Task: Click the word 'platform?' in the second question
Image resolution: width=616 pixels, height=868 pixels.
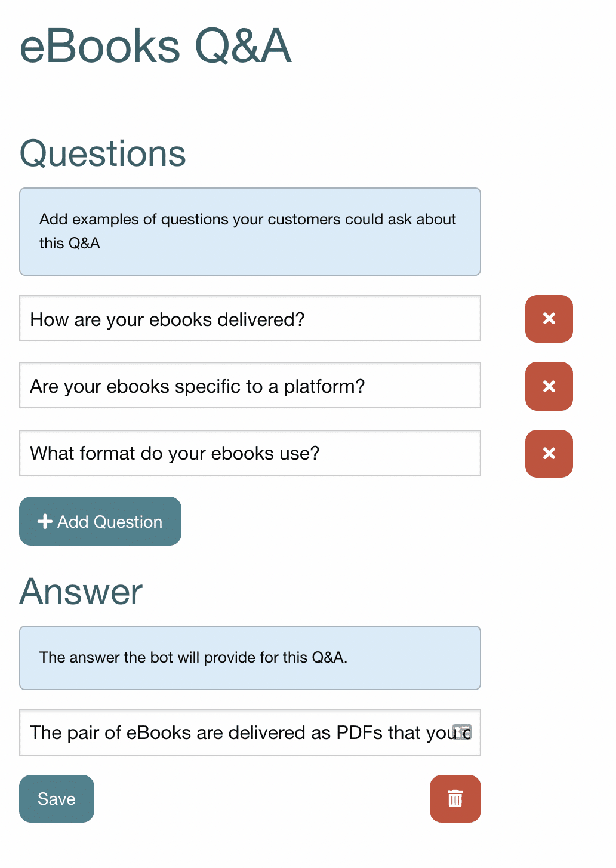Action: [x=324, y=386]
